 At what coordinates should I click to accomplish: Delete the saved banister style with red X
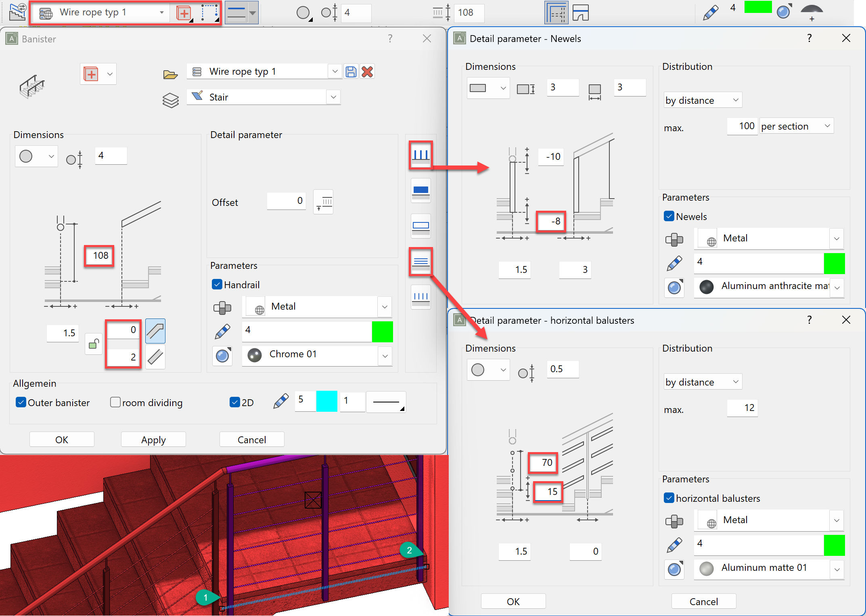click(367, 72)
